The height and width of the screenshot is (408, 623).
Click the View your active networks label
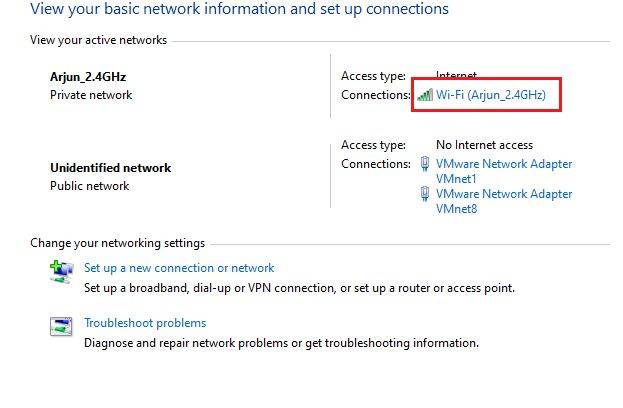click(x=99, y=40)
